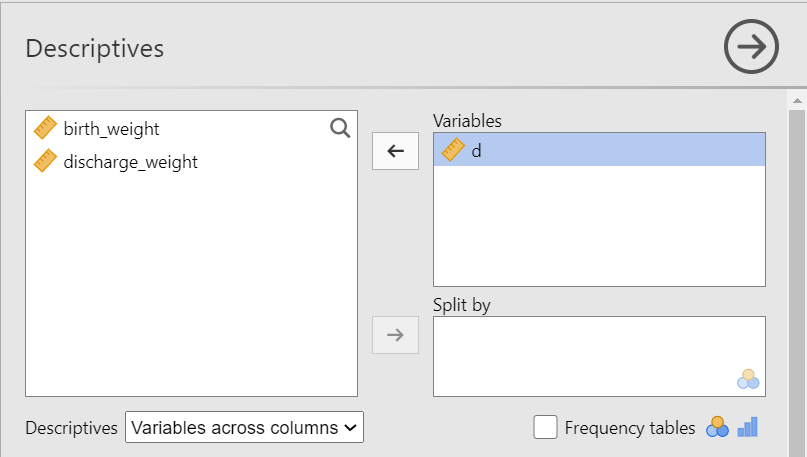Screen dimensions: 807x457
Task: Click the magnifier search icon in variable list
Action: click(x=340, y=128)
